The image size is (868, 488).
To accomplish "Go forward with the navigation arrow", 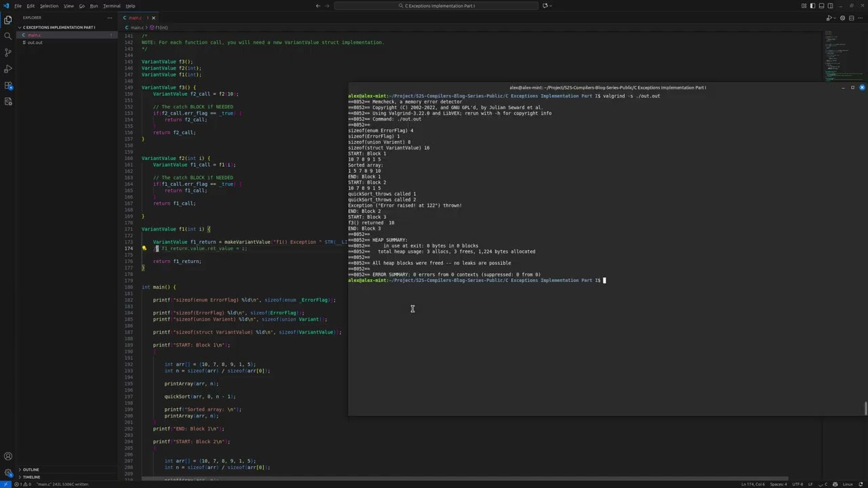I will pos(328,5).
